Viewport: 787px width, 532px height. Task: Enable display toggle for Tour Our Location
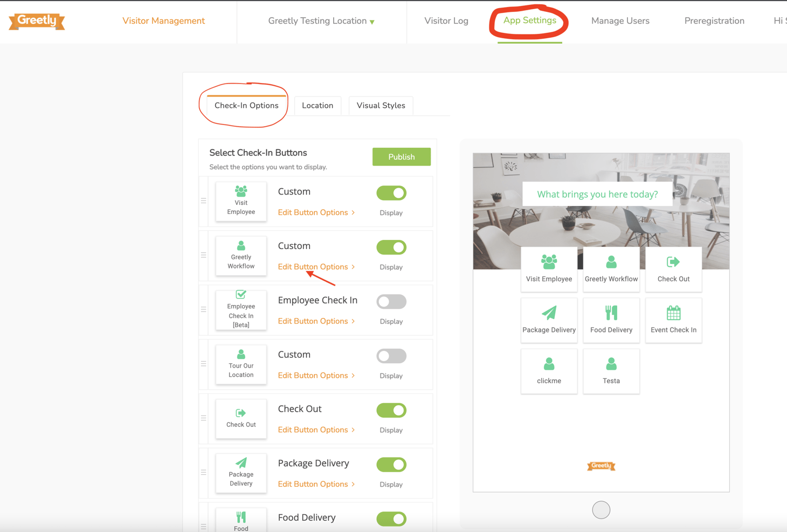391,356
